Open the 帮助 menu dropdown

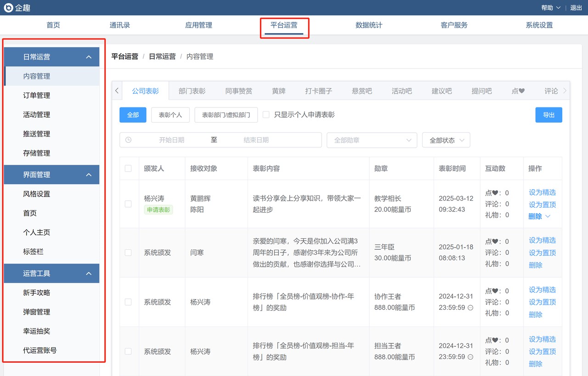(551, 7)
